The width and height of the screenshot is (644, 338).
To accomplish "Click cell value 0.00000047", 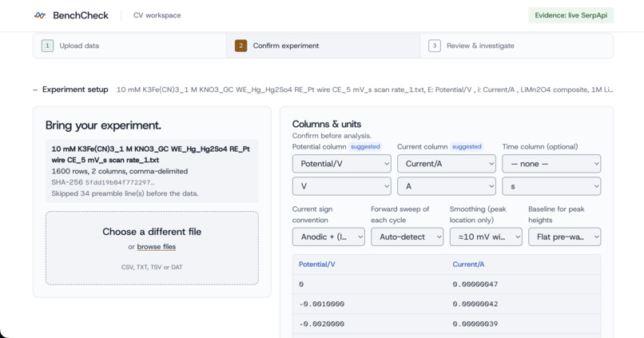I will click(x=475, y=284).
